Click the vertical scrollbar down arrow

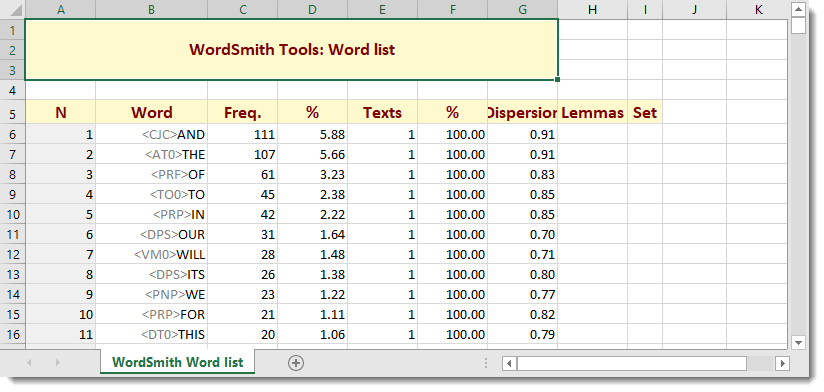798,343
